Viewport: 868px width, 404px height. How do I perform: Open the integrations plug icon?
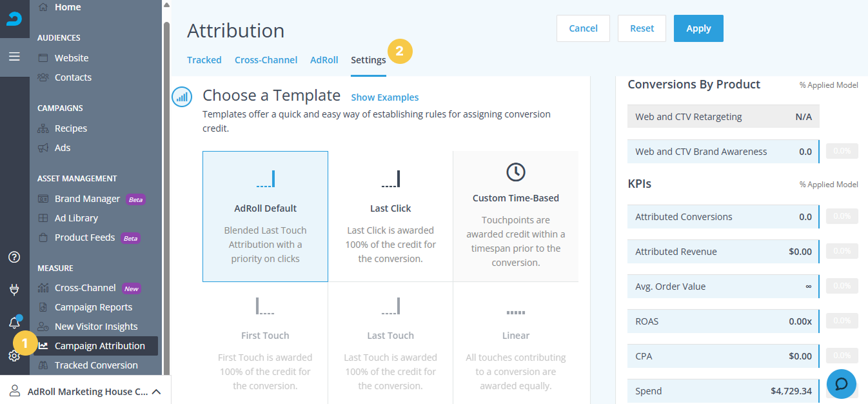(x=14, y=290)
